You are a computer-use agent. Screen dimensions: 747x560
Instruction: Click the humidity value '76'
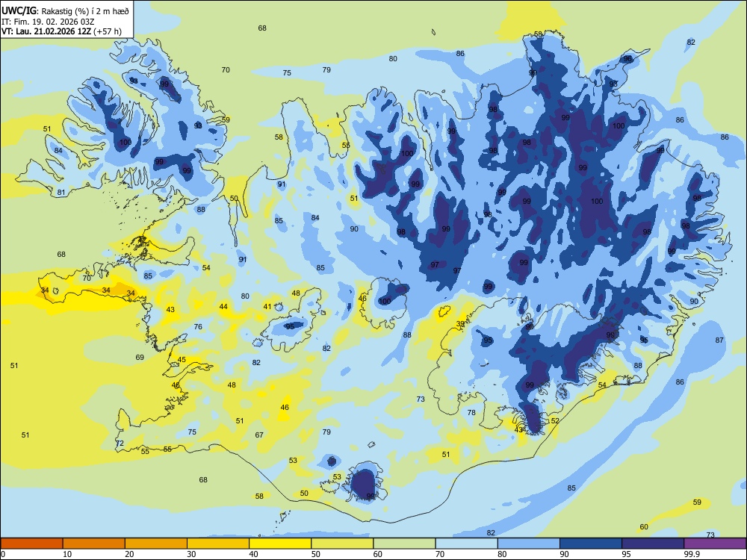(x=198, y=327)
